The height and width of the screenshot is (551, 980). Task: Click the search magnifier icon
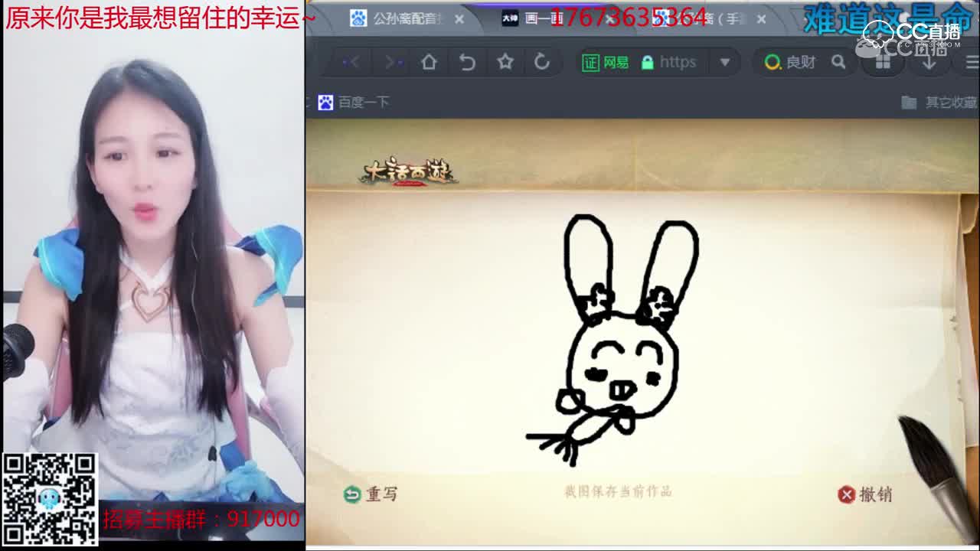pyautogui.click(x=838, y=62)
